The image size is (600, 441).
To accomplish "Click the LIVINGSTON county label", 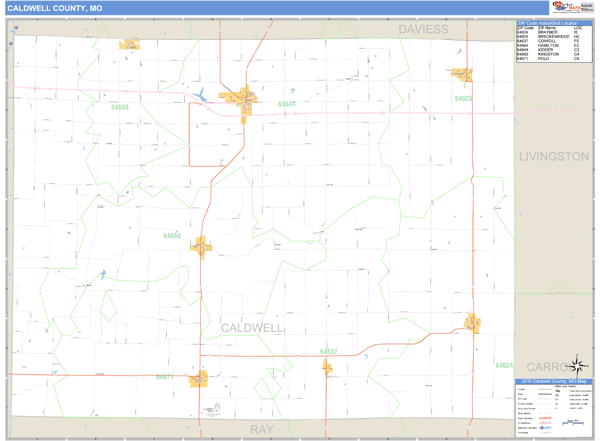I will click(x=553, y=156).
